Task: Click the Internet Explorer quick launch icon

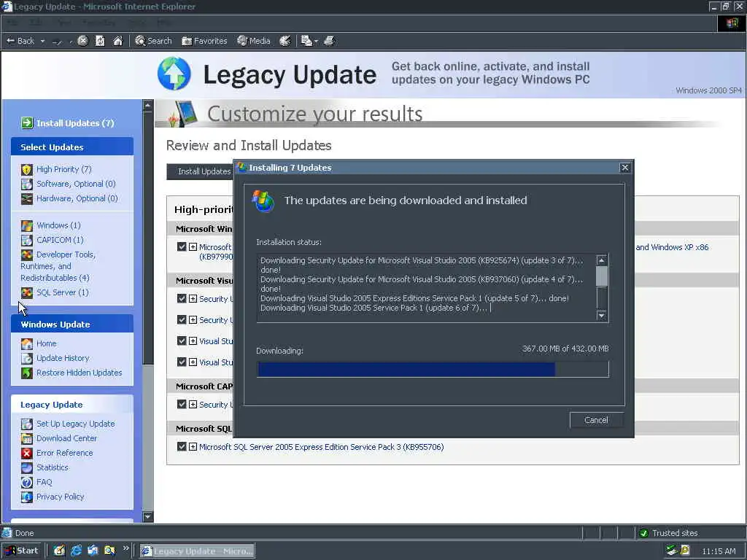Action: point(76,551)
